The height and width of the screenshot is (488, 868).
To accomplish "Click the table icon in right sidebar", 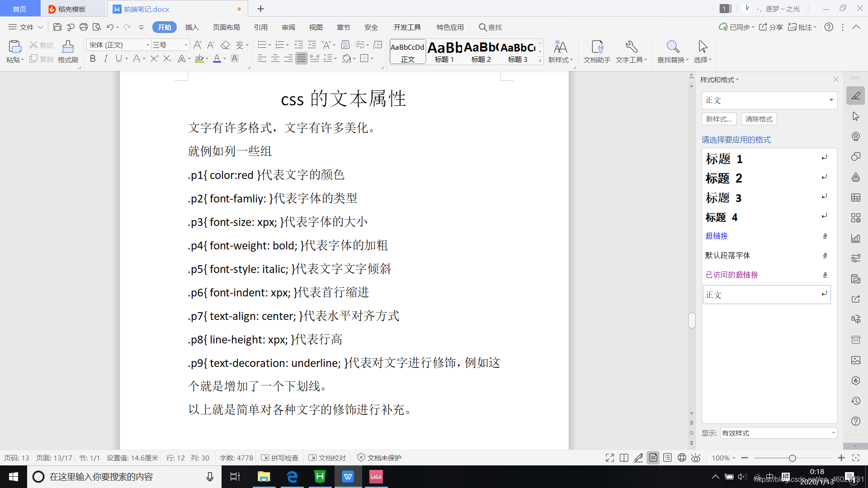I will (856, 197).
